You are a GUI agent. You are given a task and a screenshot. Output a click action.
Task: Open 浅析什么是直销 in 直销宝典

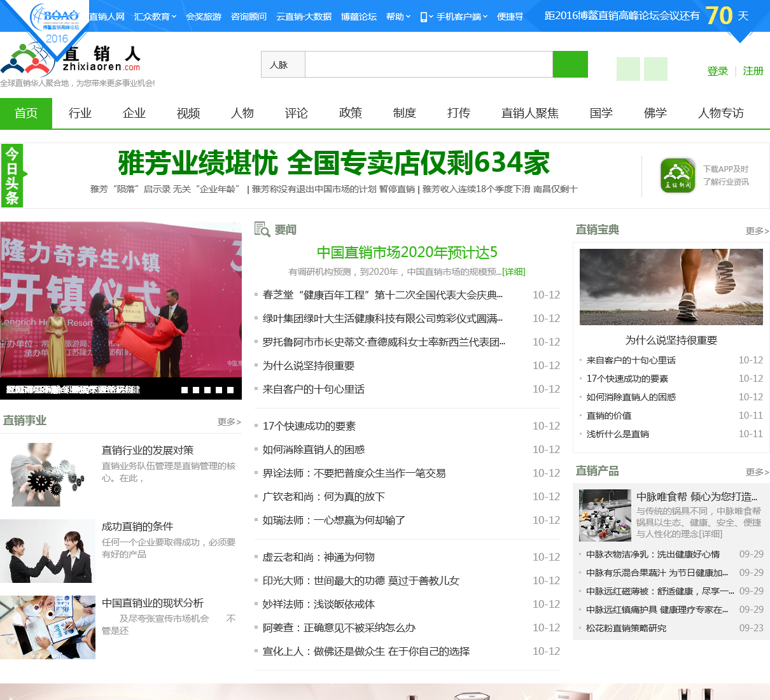point(618,434)
